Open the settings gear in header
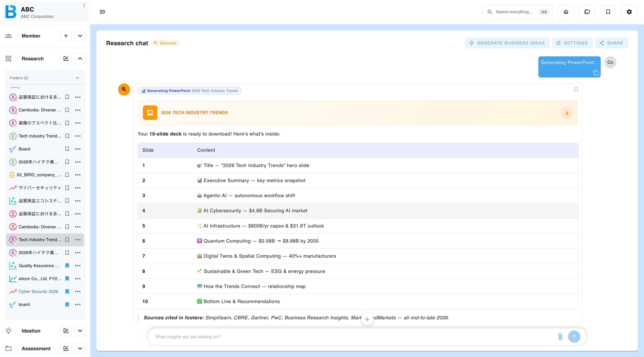Screen dimensions: 644x357 click(629, 12)
